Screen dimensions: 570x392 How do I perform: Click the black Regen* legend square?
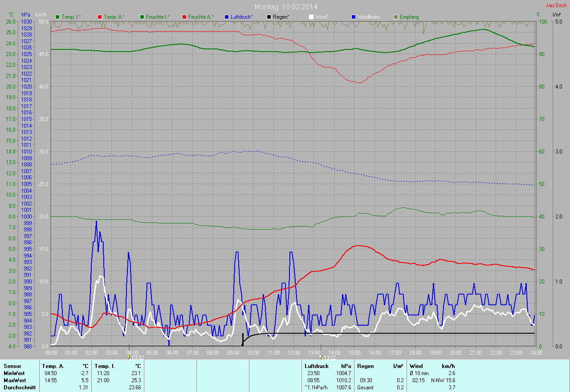(x=269, y=17)
